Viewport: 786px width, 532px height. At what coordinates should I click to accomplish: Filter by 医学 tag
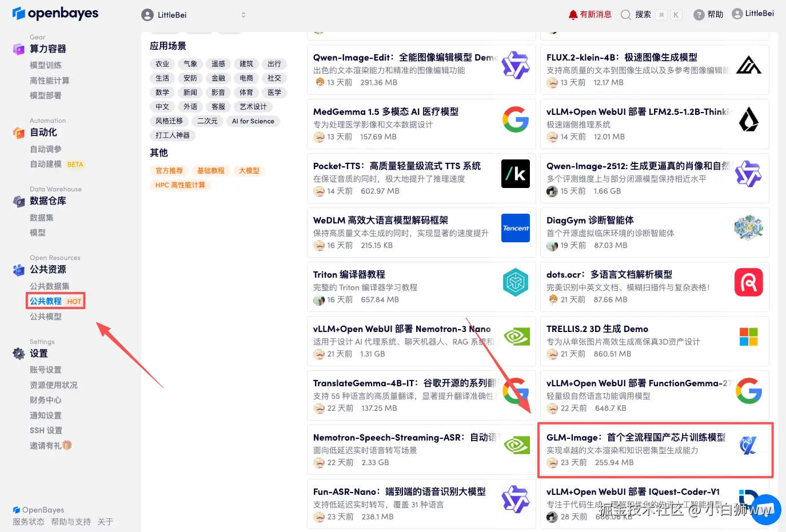point(274,93)
